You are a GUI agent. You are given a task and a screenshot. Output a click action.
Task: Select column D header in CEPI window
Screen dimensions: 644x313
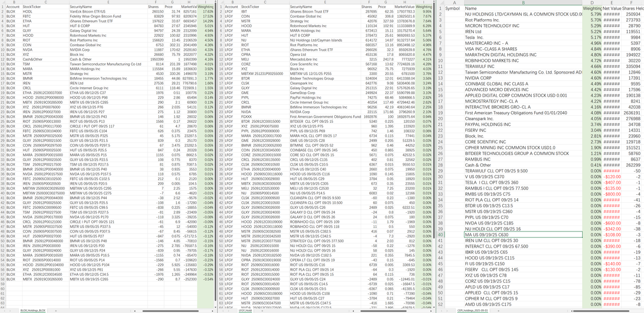(592, 3)
